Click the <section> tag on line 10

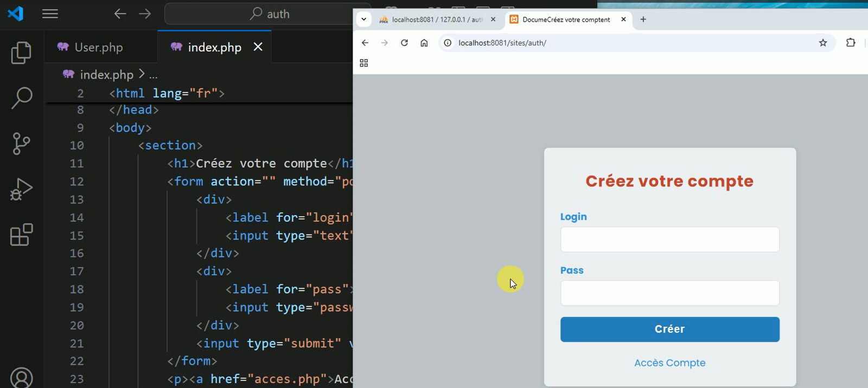170,145
